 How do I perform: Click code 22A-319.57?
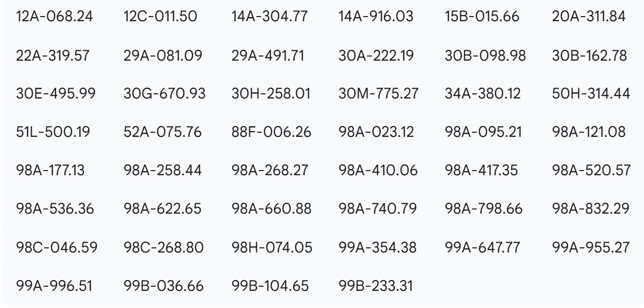[x=55, y=55]
